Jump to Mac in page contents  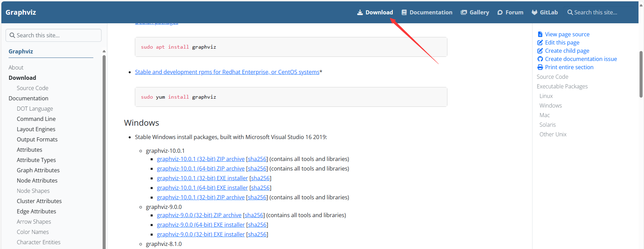point(545,115)
